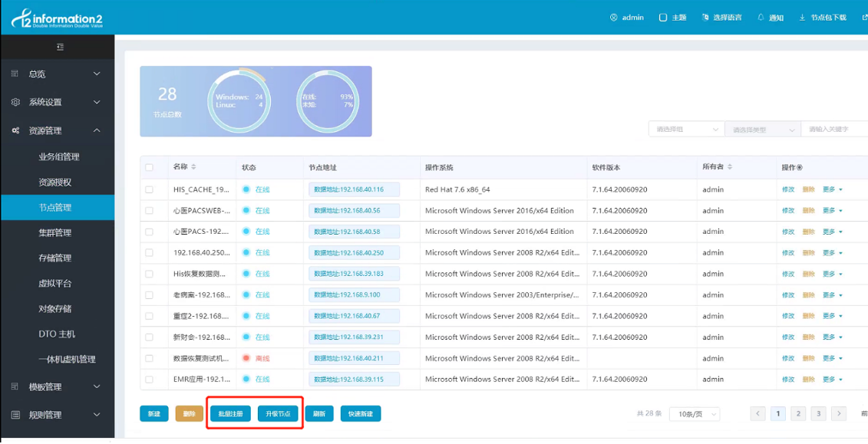868x444 pixels.
Task: Go to page 3
Action: coord(819,413)
